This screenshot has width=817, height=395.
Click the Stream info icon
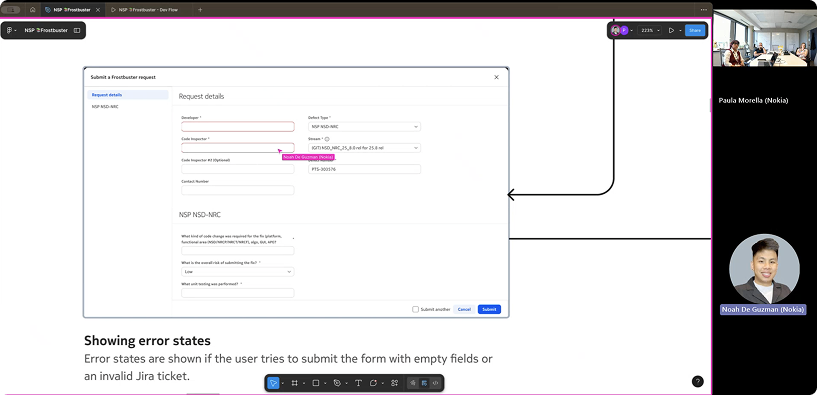coord(327,139)
